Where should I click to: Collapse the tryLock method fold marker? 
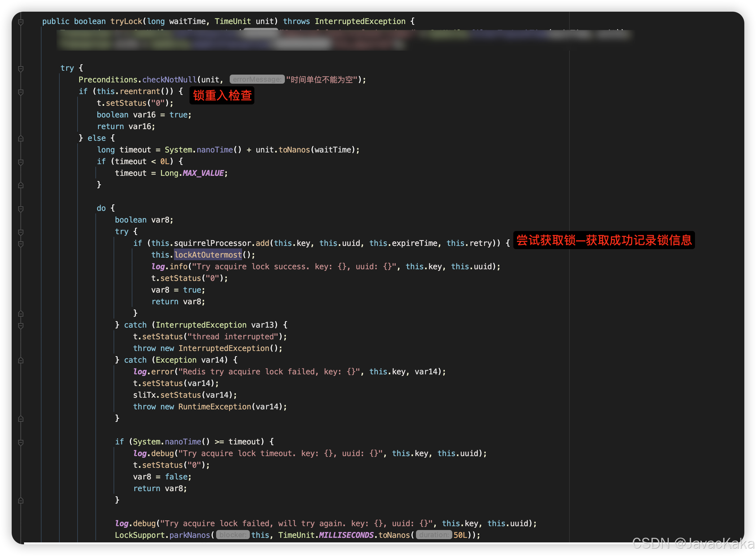[20, 22]
